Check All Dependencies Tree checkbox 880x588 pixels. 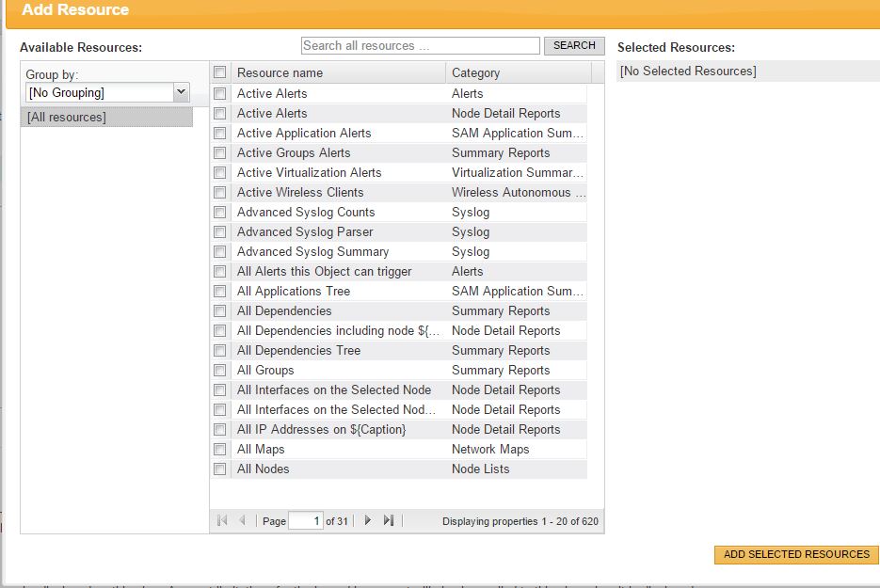[220, 351]
